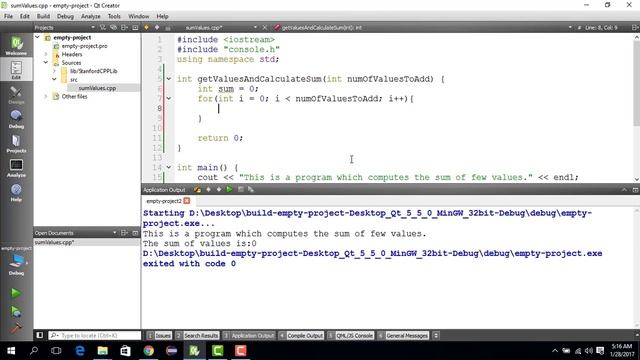Open the Help menu
The image size is (640, 360).
(162, 16)
